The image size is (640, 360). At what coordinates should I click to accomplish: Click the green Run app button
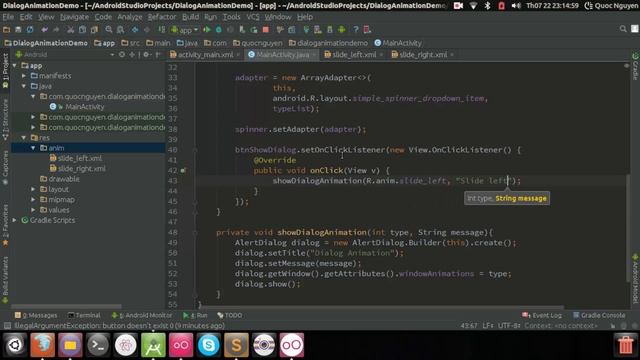207,29
